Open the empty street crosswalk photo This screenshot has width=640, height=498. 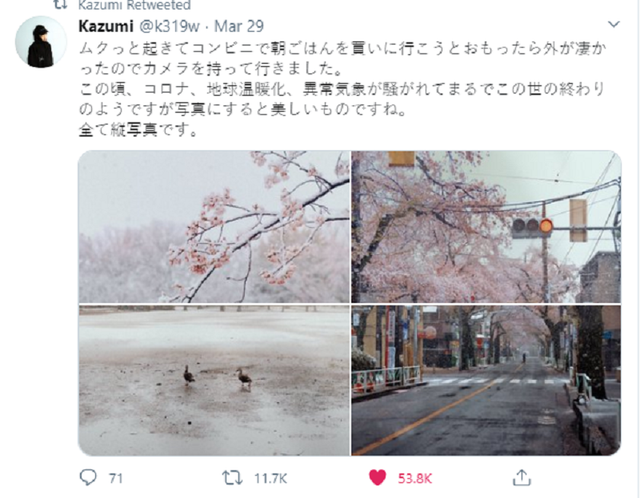(x=486, y=380)
